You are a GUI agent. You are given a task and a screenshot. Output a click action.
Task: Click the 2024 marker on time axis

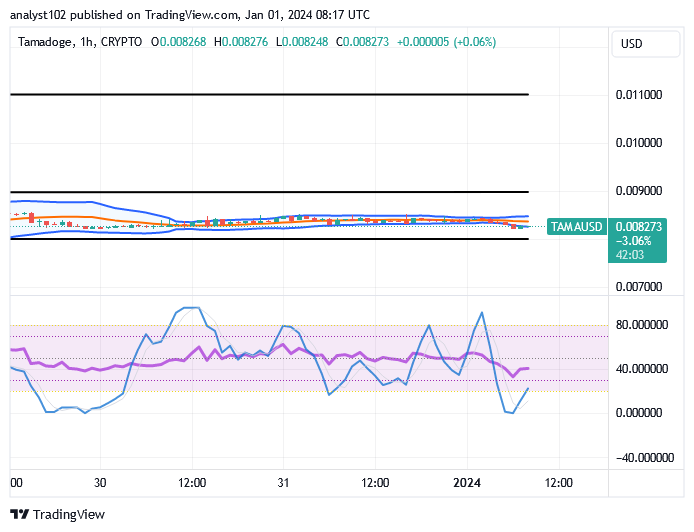(466, 482)
